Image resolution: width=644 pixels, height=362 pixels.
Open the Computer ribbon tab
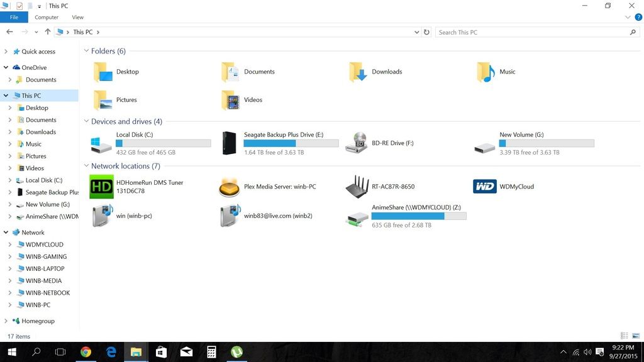[47, 17]
